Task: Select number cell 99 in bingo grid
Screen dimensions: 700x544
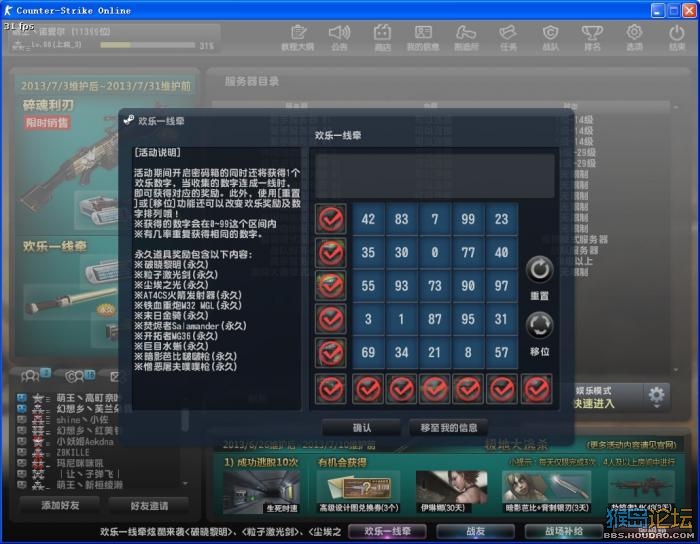Action: pyautogui.click(x=468, y=219)
